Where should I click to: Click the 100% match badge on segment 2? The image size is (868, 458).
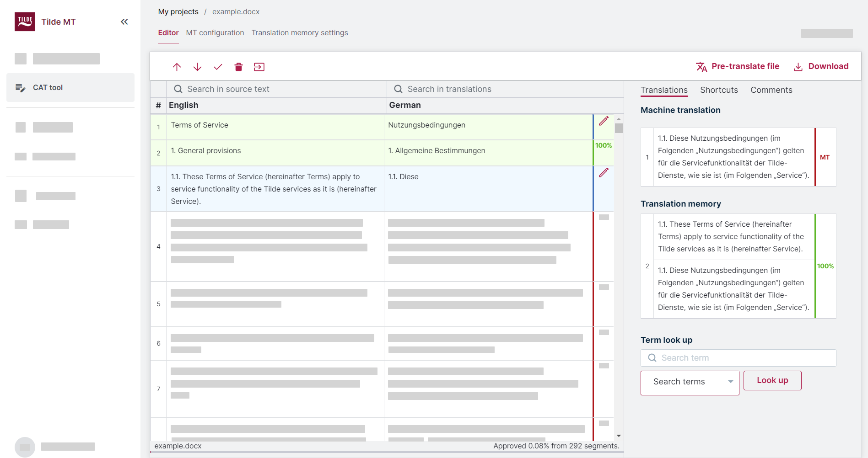[604, 145]
